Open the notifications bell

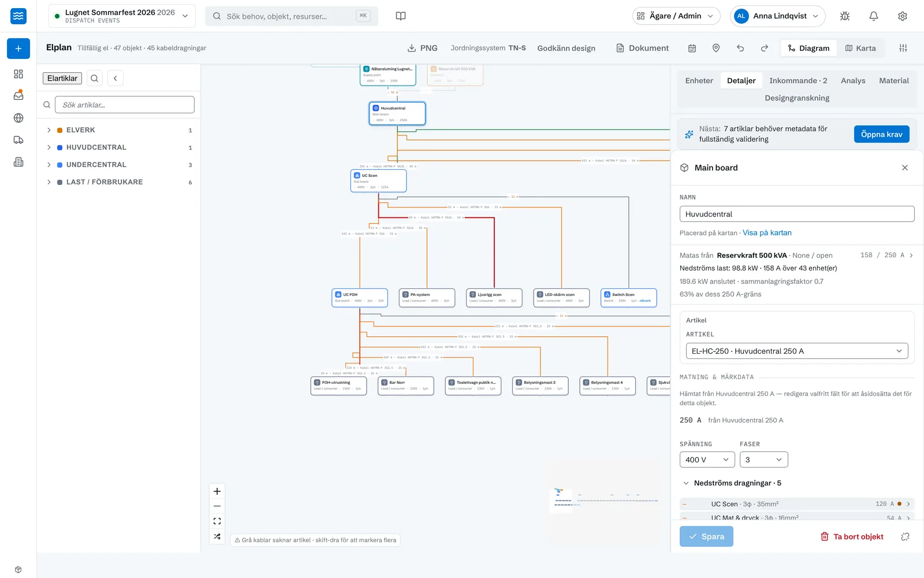874,16
